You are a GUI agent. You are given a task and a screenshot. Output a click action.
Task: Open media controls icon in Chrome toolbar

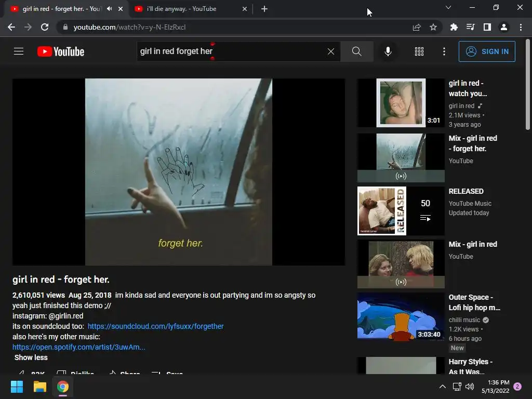(x=470, y=27)
